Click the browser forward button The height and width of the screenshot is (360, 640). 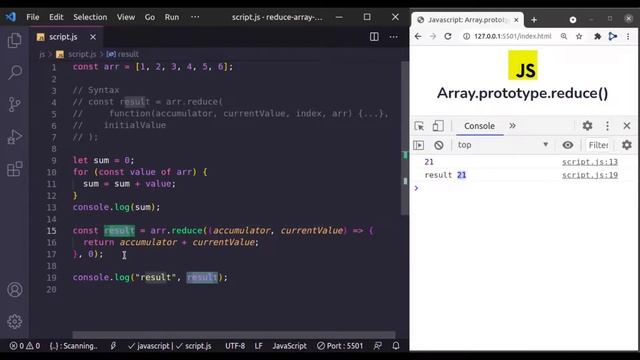coord(432,36)
